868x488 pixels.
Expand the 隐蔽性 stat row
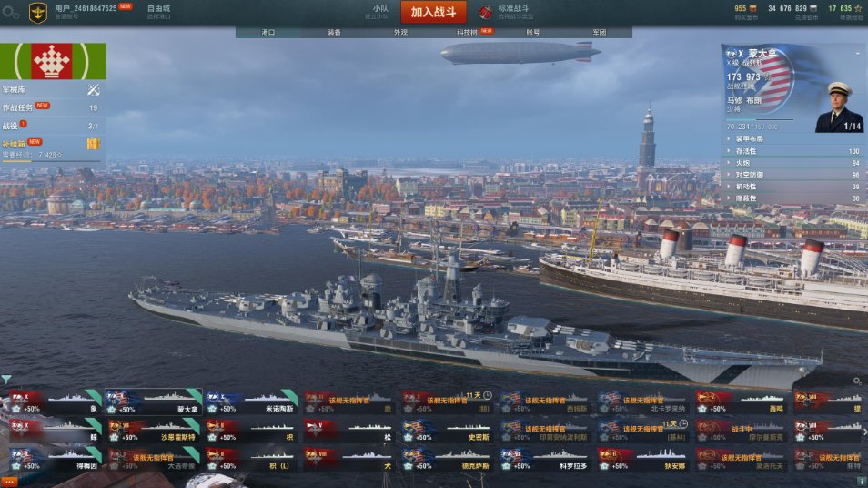click(793, 198)
